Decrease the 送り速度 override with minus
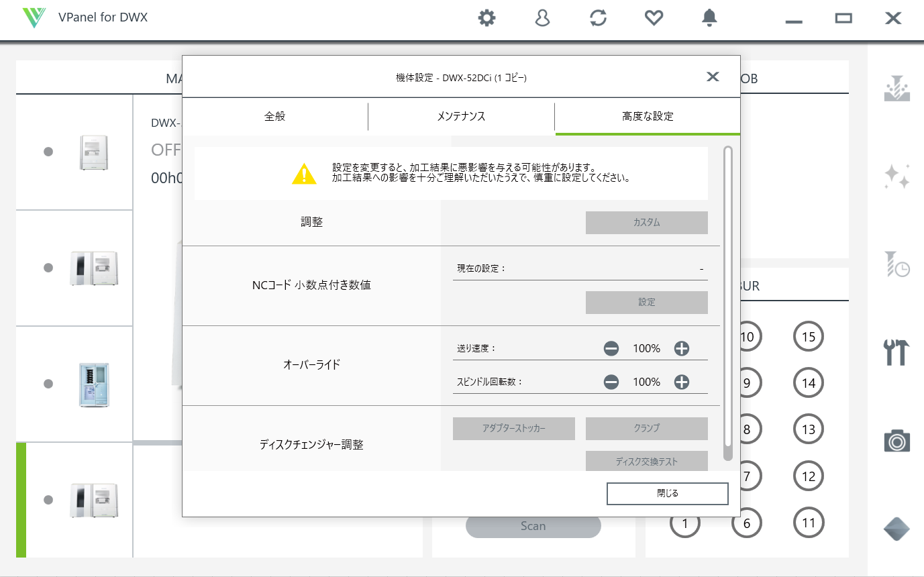The height and width of the screenshot is (577, 924). pos(611,348)
